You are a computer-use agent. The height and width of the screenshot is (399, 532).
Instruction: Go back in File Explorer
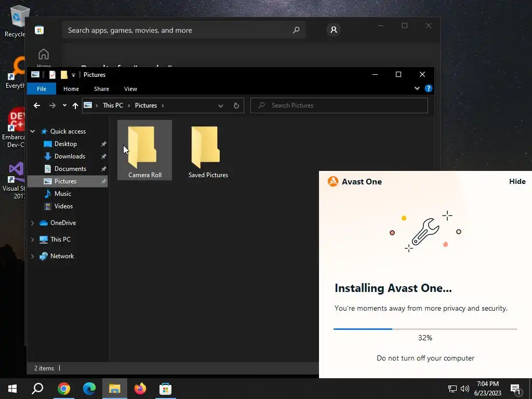[37, 105]
